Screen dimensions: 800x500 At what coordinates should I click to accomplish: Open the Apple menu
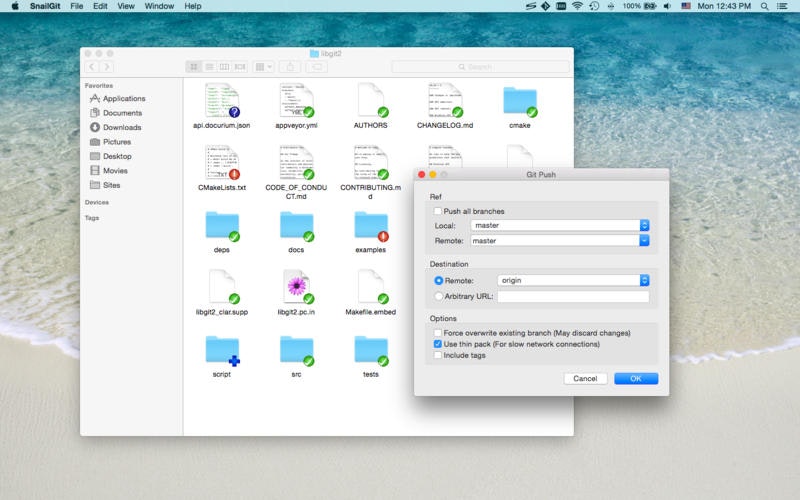(x=15, y=6)
